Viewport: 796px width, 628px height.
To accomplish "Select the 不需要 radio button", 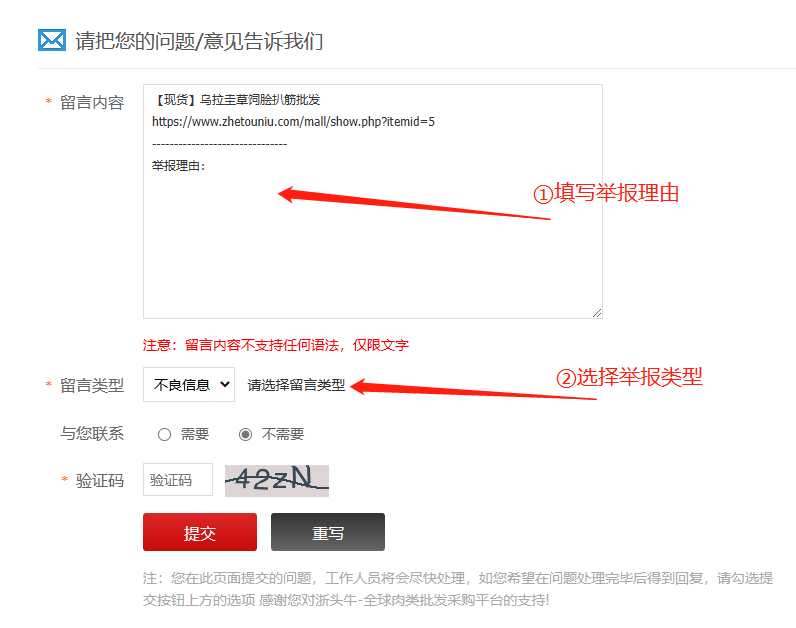I will [245, 435].
